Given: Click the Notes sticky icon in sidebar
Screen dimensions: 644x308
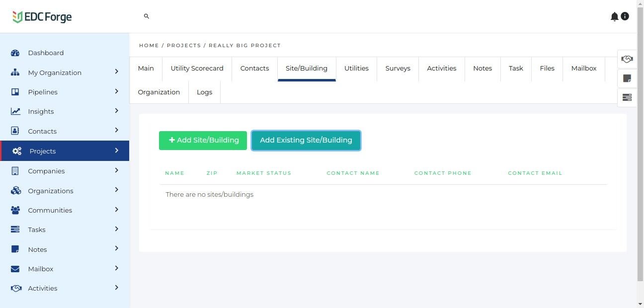Looking at the screenshot, I should click(x=15, y=249).
